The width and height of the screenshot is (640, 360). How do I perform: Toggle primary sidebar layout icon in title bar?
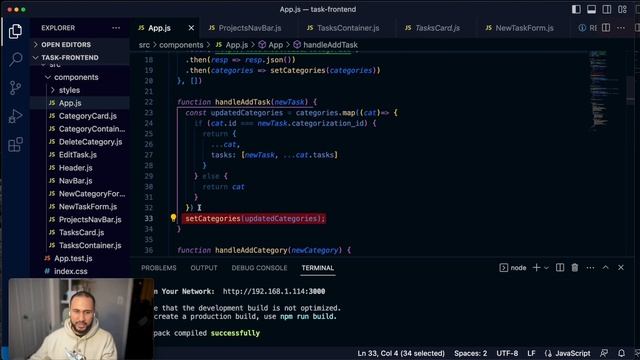[576, 9]
